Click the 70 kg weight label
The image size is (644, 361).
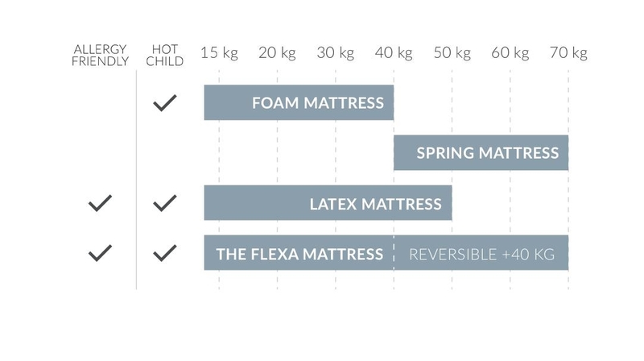(x=568, y=53)
